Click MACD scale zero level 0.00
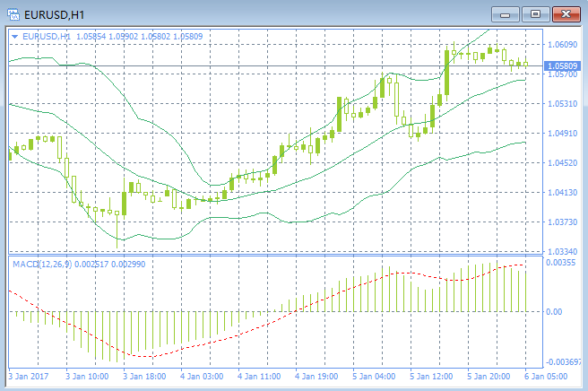The width and height of the screenshot is (588, 391). coord(554,312)
